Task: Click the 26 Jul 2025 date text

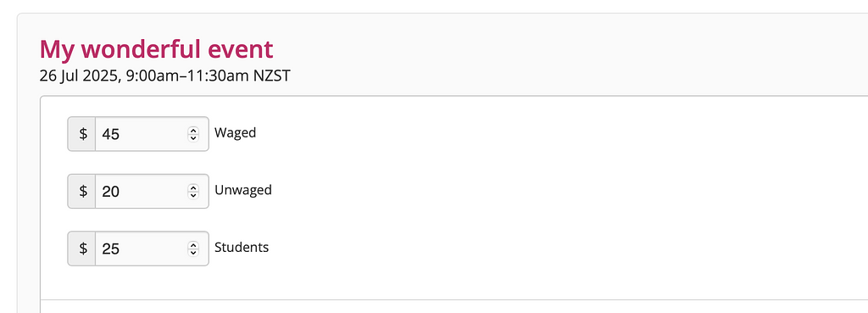Action: 79,75
